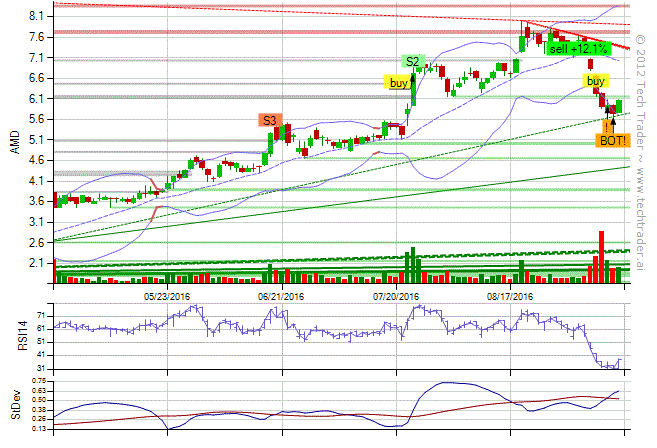Screen dimensions: 657x448
Task: Click the 8.1 price axis value
Action: click(x=36, y=17)
